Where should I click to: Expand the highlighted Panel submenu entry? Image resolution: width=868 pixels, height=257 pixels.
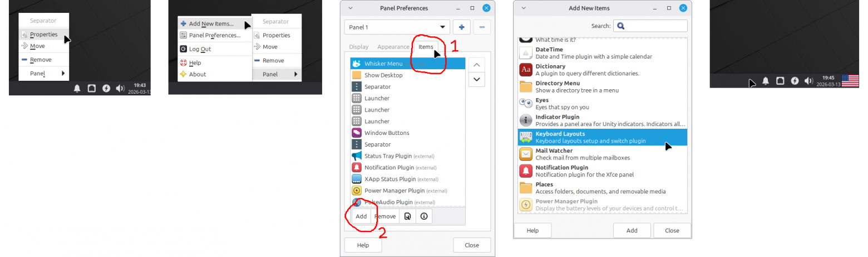(277, 74)
